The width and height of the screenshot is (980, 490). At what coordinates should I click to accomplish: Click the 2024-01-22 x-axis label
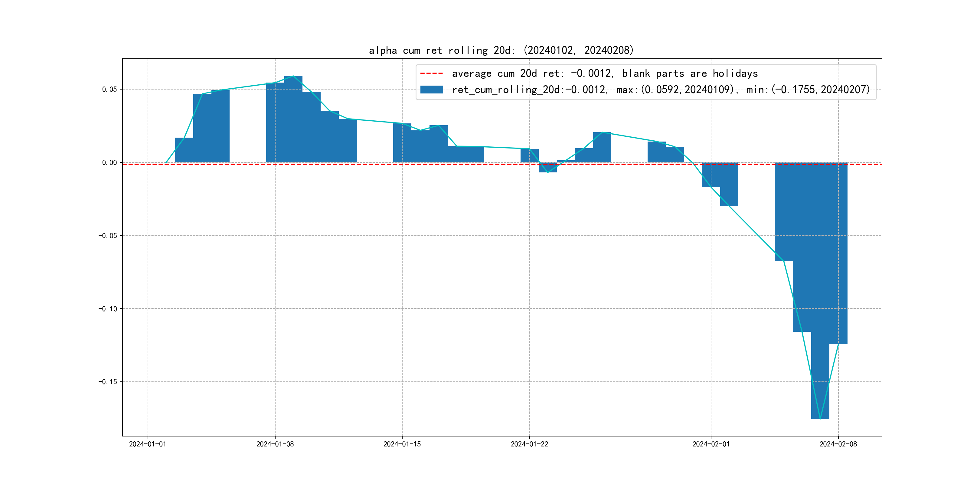pos(529,444)
